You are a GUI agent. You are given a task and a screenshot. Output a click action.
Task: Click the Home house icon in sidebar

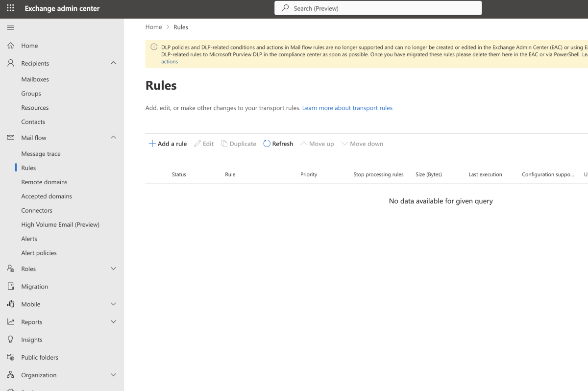(x=10, y=46)
